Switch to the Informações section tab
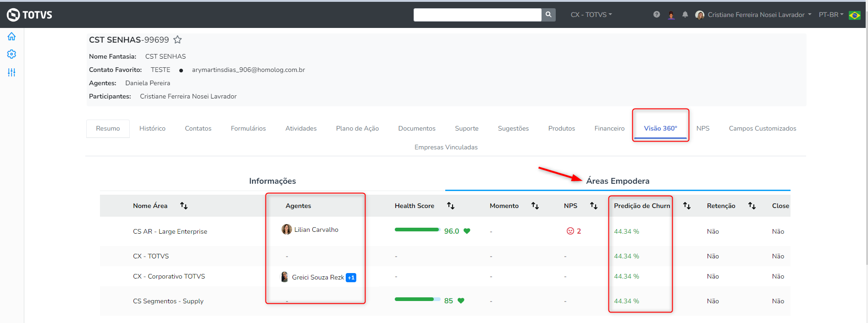The height and width of the screenshot is (323, 868). 272,181
